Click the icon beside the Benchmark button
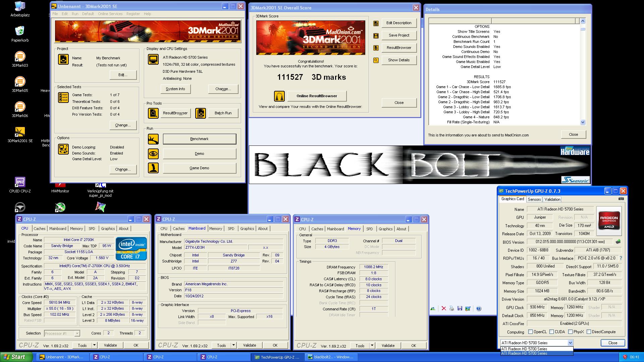This screenshot has width=644, height=362. click(153, 139)
